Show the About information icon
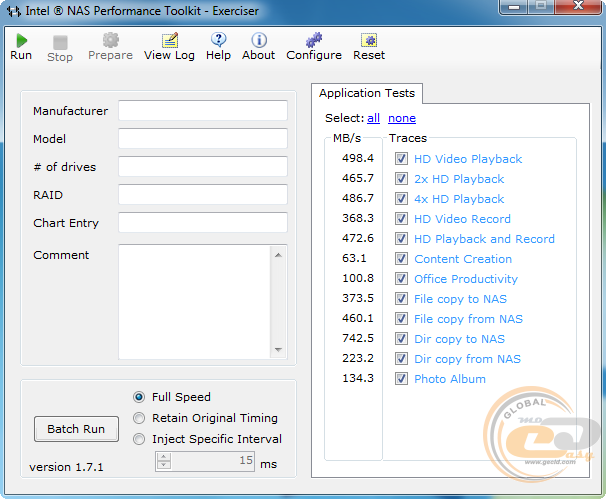Screen dimensions: 606x499 coord(259,40)
